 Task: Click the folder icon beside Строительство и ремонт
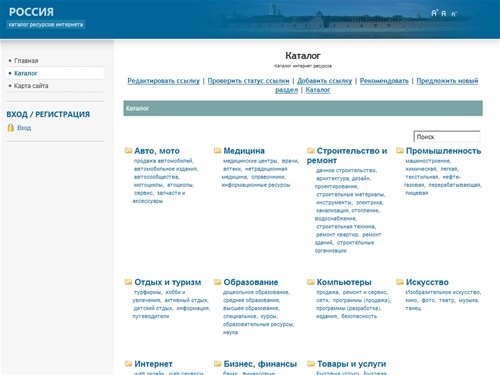pyautogui.click(x=311, y=151)
